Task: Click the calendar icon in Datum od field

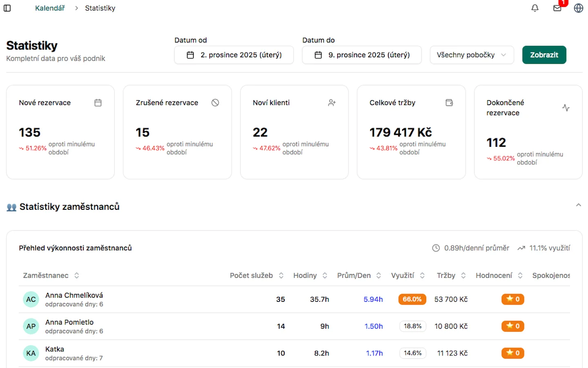Action: [x=190, y=55]
